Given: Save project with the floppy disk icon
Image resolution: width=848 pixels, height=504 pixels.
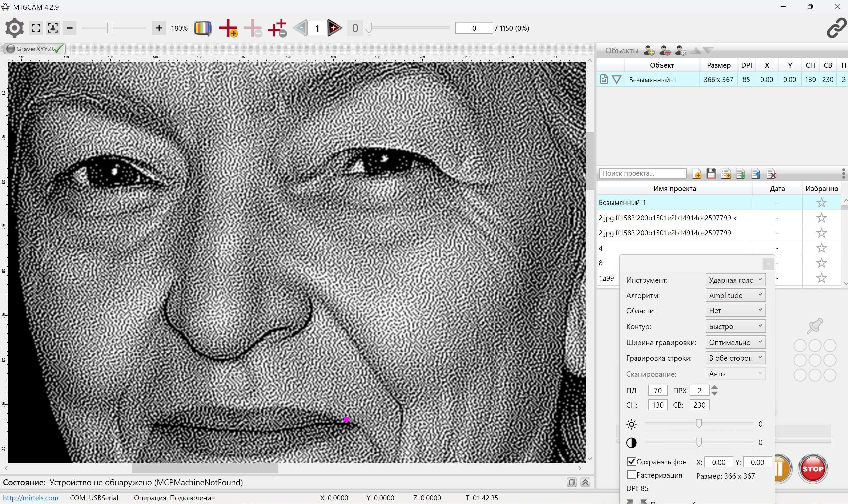Looking at the screenshot, I should [711, 174].
